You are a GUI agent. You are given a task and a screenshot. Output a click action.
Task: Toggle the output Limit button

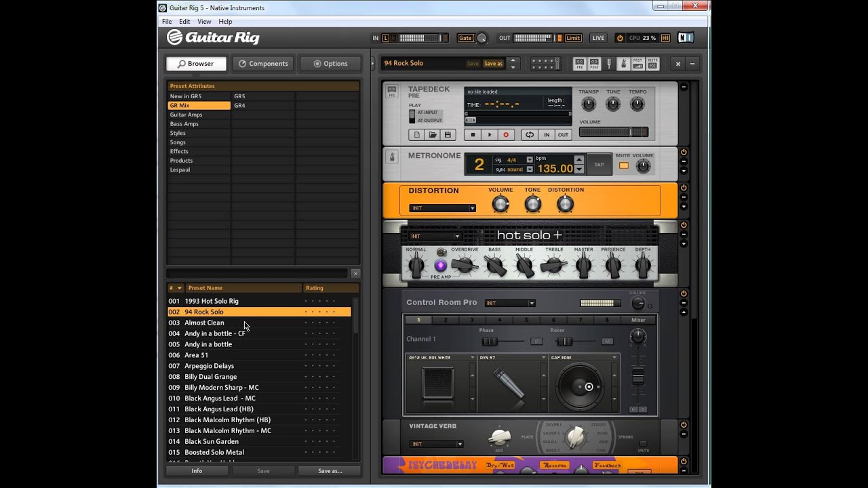(573, 38)
